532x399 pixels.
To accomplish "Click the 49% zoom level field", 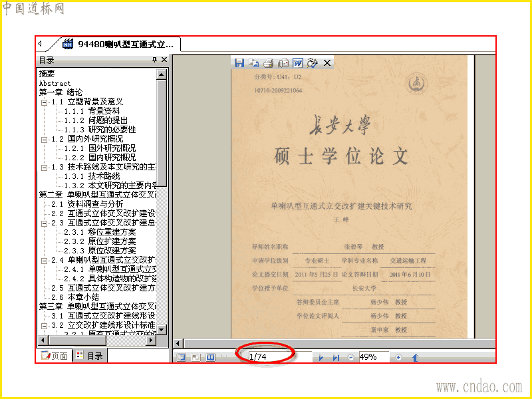I will click(x=374, y=357).
